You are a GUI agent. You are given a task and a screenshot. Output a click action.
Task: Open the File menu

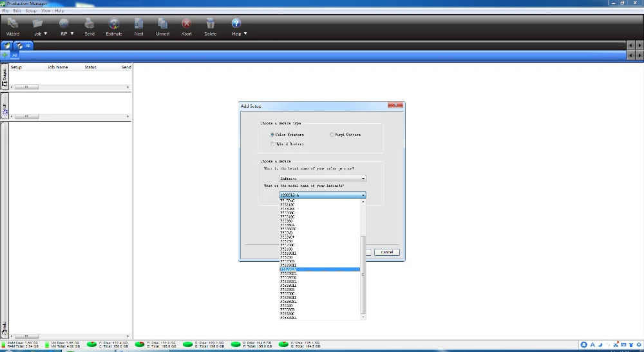[5, 11]
